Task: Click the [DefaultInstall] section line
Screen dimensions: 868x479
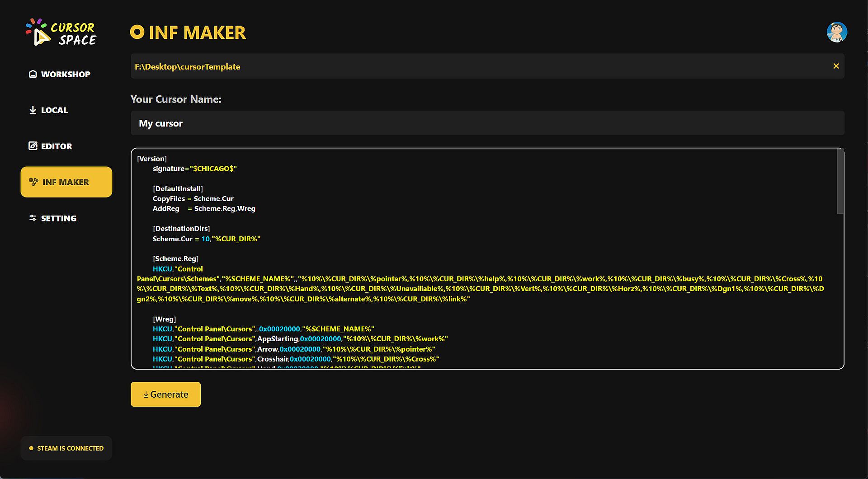Action: coord(178,188)
